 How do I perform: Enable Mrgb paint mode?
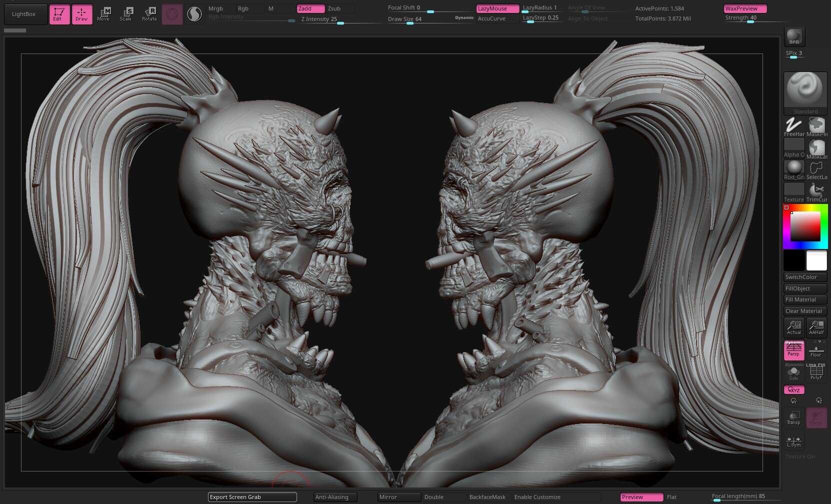click(x=220, y=8)
